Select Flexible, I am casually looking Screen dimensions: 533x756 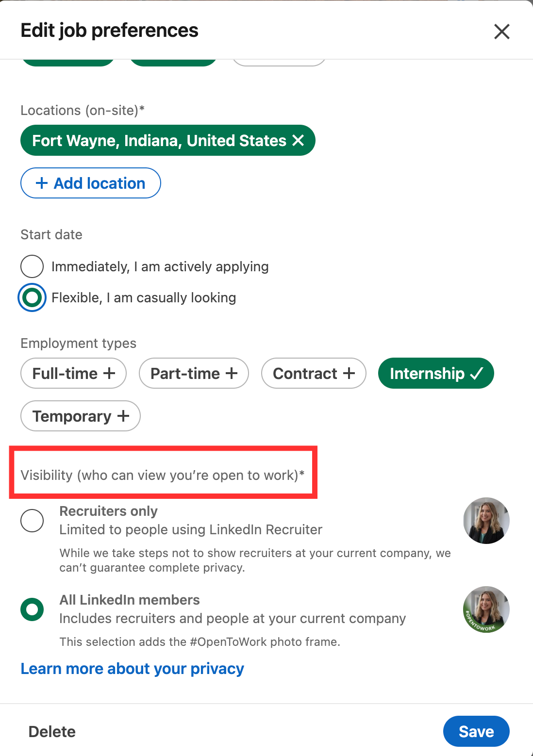(x=32, y=297)
